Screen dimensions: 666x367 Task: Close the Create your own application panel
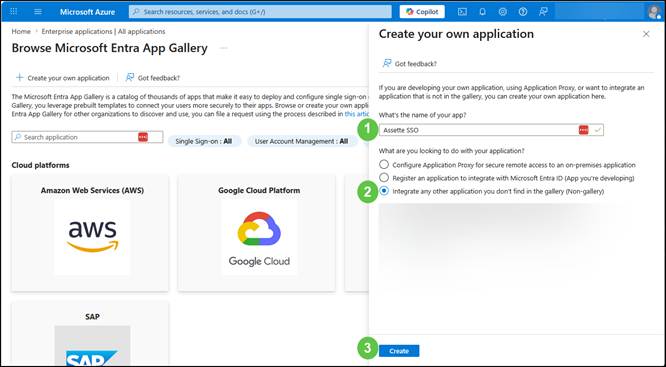point(646,34)
